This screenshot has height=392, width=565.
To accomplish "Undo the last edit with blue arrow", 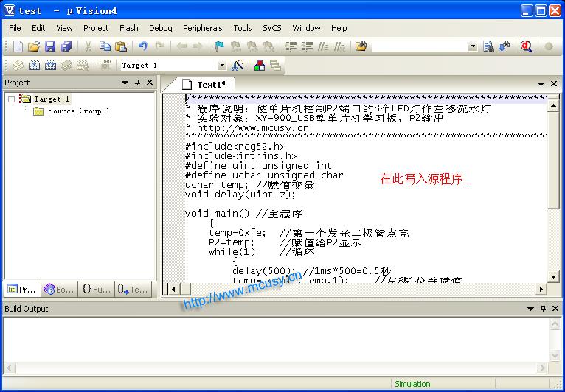I will (143, 46).
